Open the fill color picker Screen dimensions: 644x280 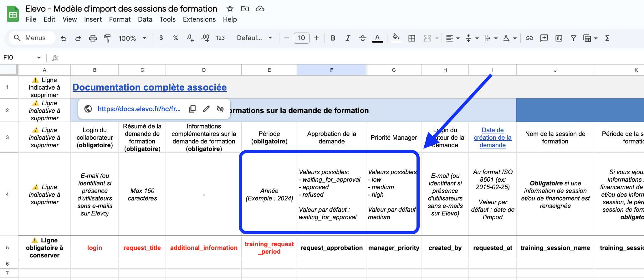[396, 38]
